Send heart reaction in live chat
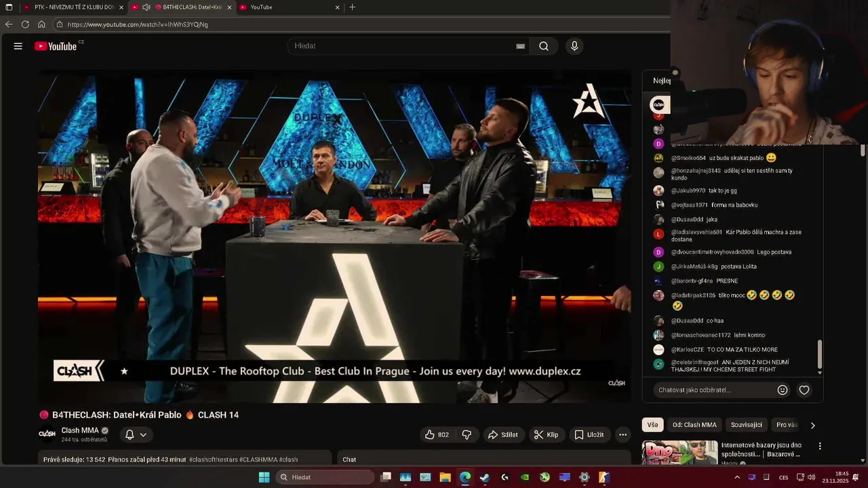The width and height of the screenshot is (868, 488). pos(804,390)
